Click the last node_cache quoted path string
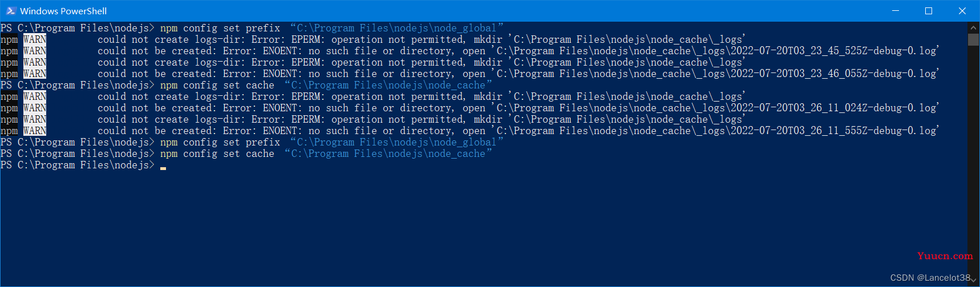The width and height of the screenshot is (980, 287). 388,153
